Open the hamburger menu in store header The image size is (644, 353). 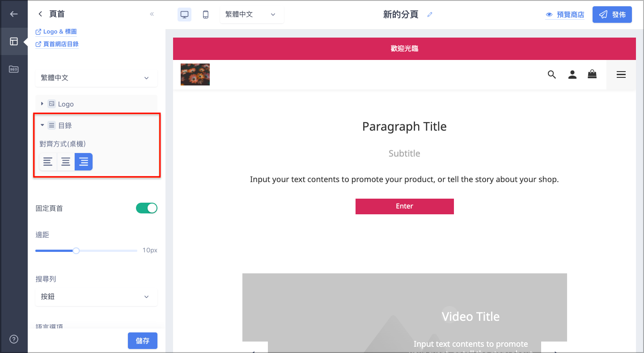(621, 75)
